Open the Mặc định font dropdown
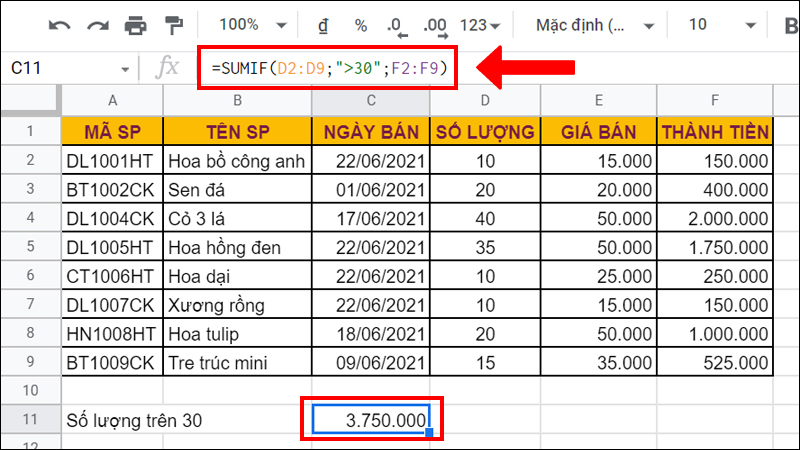This screenshot has height=450, width=800. coord(595,25)
